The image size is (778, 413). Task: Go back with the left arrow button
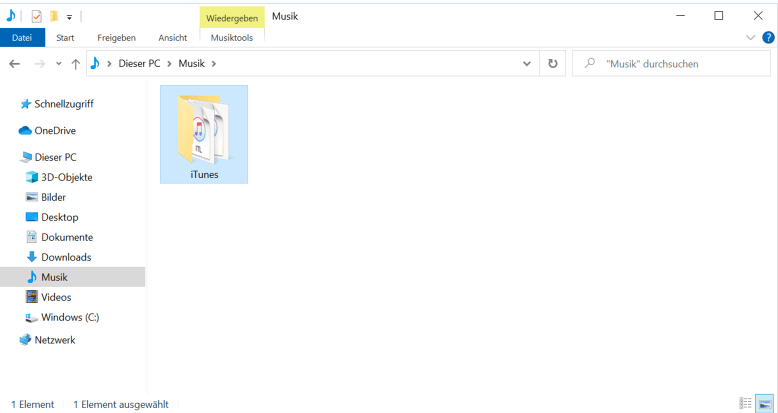[14, 64]
